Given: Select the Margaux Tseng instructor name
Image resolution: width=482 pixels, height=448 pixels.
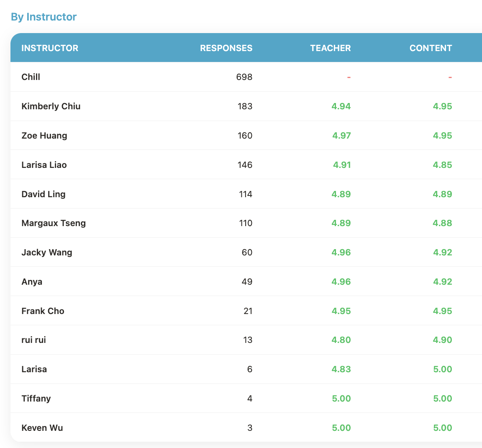Looking at the screenshot, I should (x=54, y=223).
